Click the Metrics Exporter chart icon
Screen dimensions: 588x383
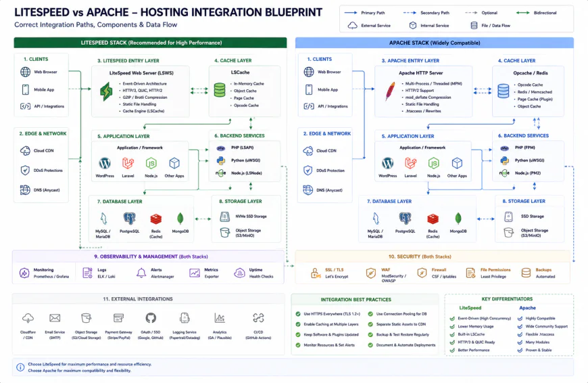pos(195,273)
